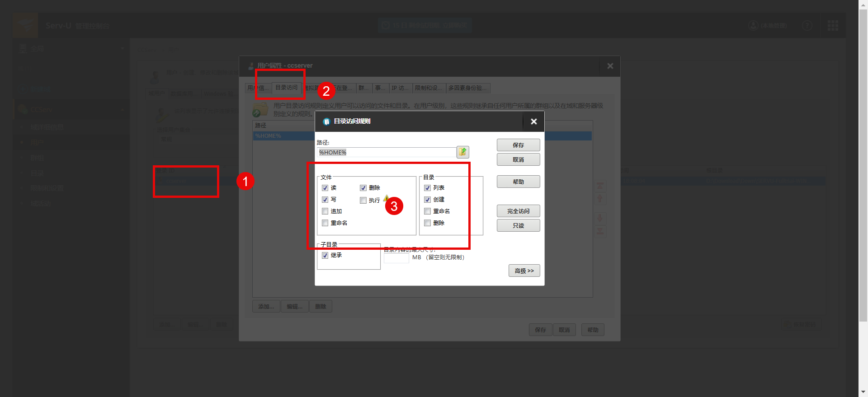
Task: Open the apps grid icon in the header
Action: point(833,26)
